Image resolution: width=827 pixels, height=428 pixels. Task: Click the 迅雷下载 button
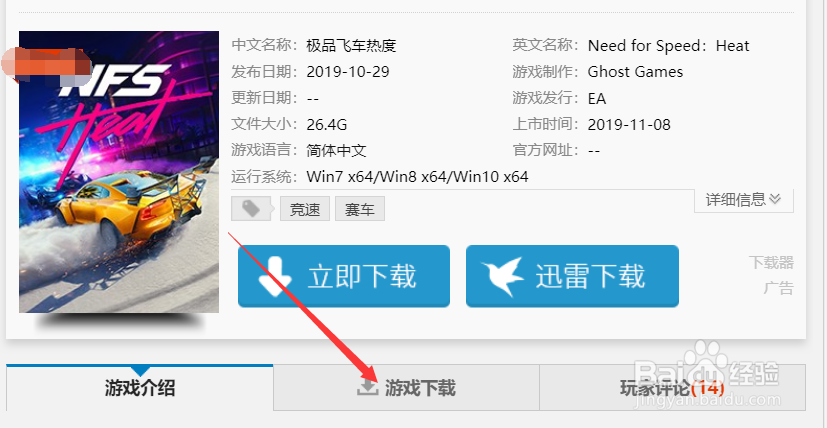(x=572, y=276)
